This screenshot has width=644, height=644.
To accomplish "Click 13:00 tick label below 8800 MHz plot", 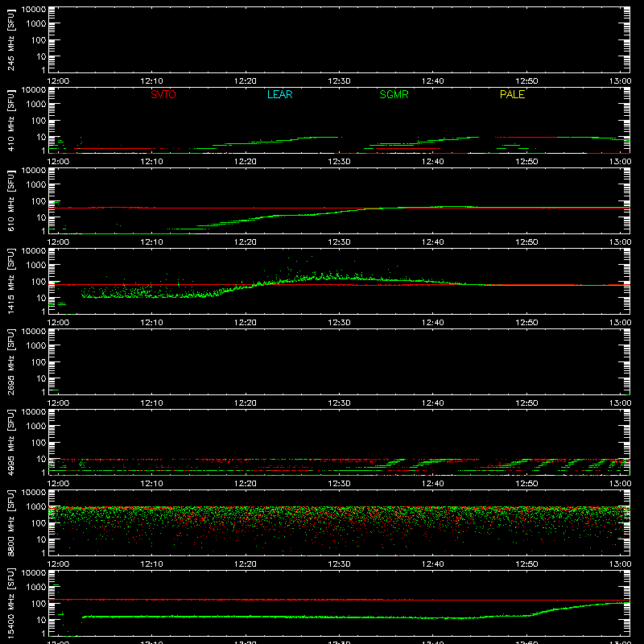I will 620,564.
